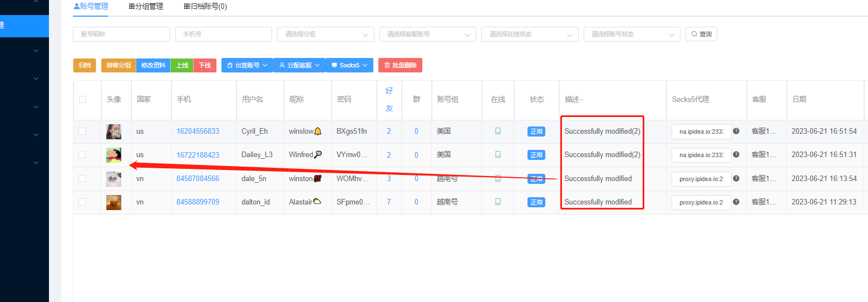Click the account nickname input field
The height and width of the screenshot is (302, 868).
tap(121, 34)
